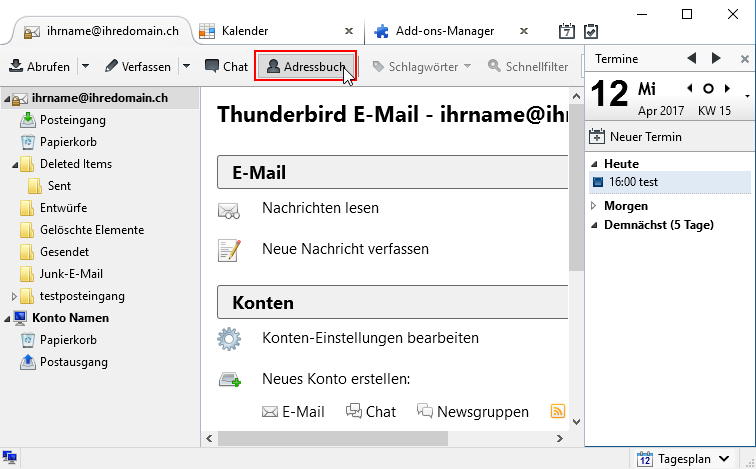The height and width of the screenshot is (469, 756).
Task: Open the Adressbuch toolbar button
Action: click(x=306, y=67)
